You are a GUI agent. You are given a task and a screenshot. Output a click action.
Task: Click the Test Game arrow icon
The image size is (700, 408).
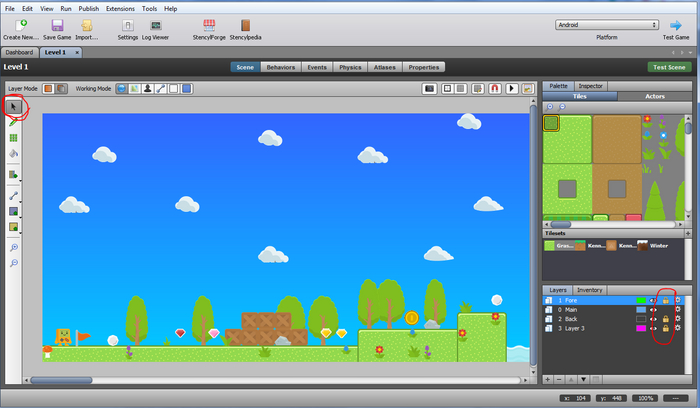pyautogui.click(x=676, y=25)
